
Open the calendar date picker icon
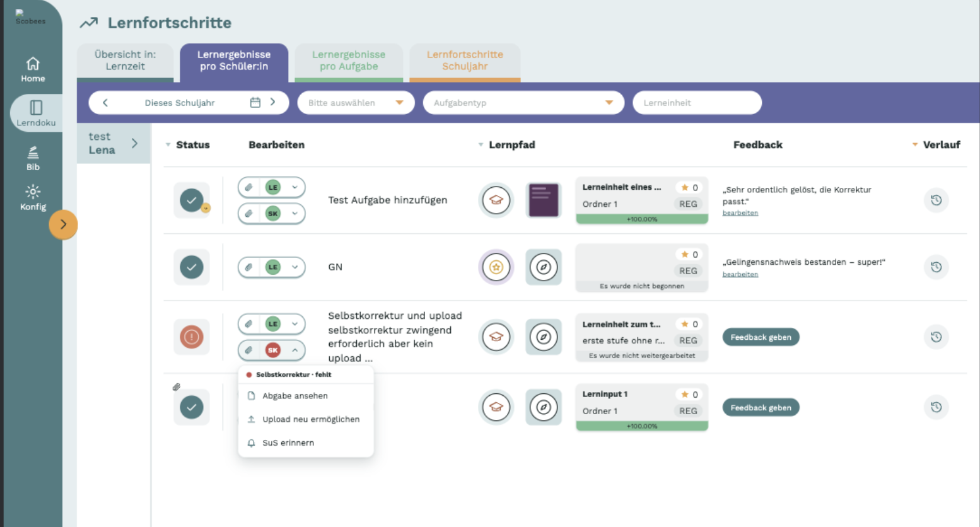(255, 102)
